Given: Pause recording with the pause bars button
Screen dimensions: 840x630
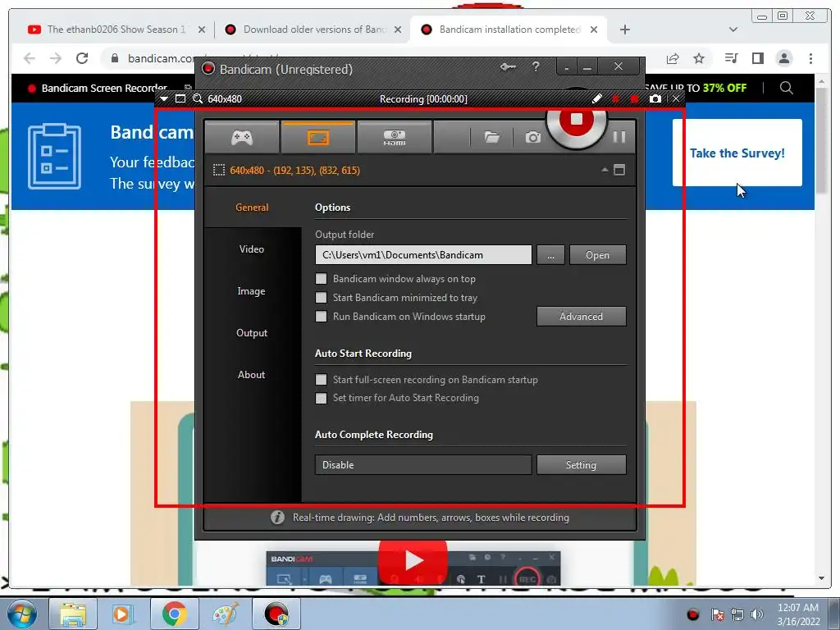Looking at the screenshot, I should [619, 137].
